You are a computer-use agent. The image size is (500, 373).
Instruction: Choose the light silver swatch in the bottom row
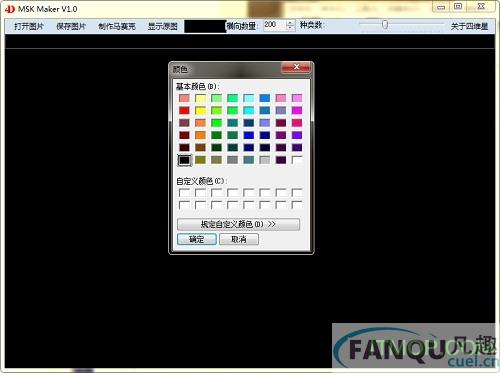coord(265,160)
